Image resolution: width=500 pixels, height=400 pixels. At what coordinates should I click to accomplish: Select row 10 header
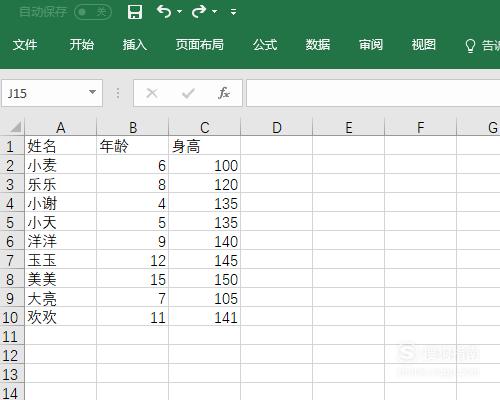12,317
